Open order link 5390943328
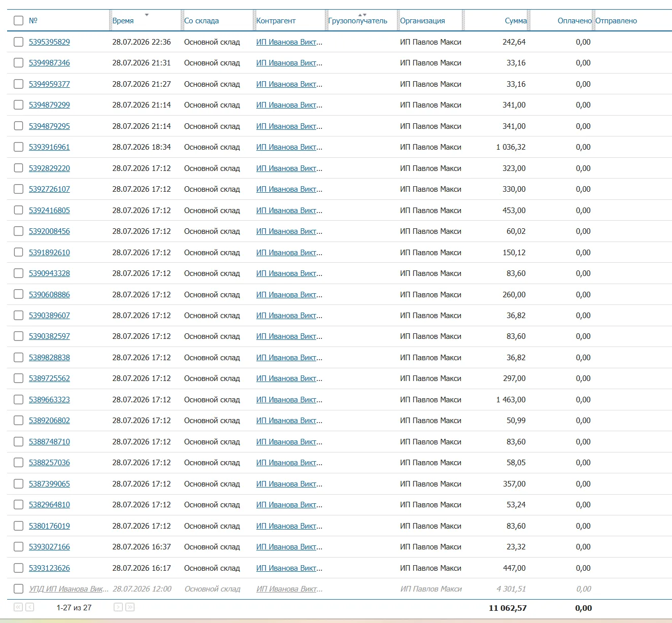 point(49,273)
